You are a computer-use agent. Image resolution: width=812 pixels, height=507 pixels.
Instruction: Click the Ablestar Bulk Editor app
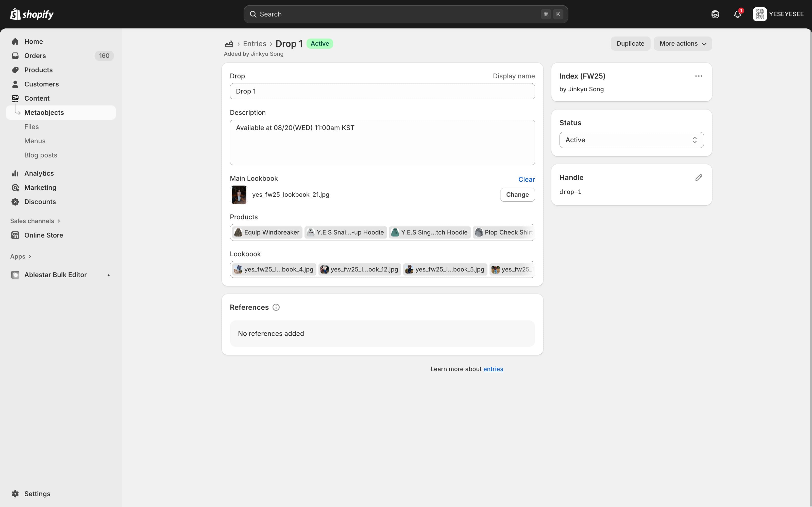55,275
